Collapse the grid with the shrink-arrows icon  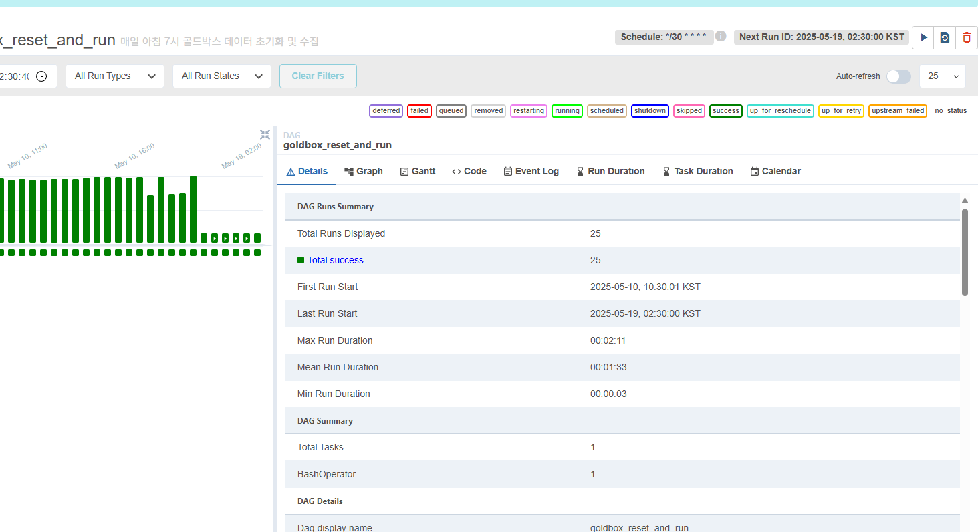click(x=265, y=135)
